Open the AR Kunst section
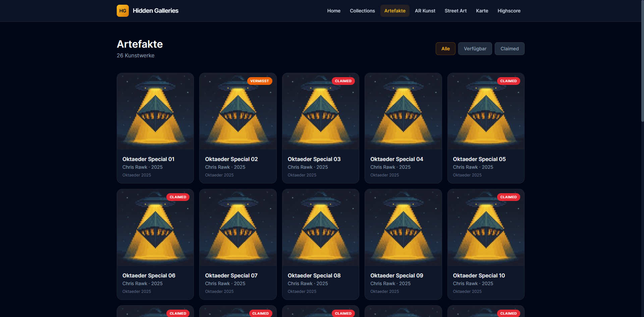Image resolution: width=644 pixels, height=317 pixels. [x=425, y=11]
